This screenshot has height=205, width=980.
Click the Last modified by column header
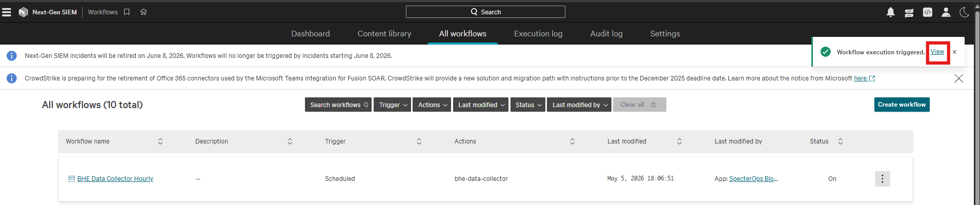(x=739, y=141)
